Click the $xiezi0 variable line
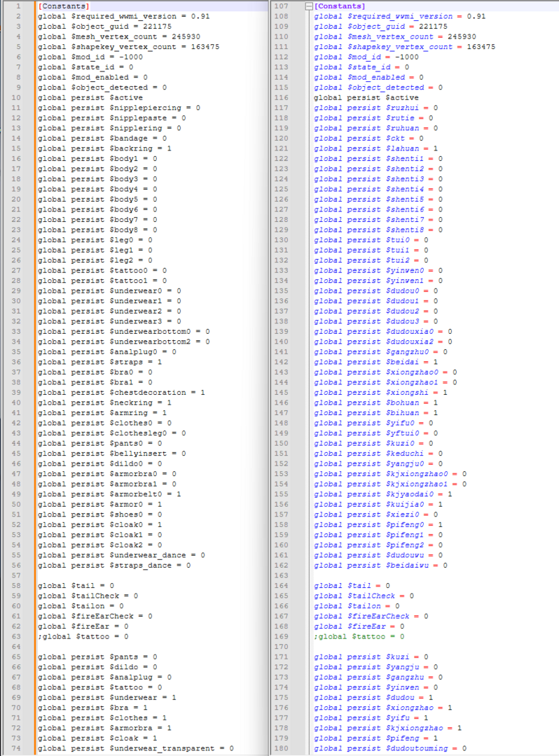Image resolution: width=559 pixels, height=756 pixels. coord(375,514)
